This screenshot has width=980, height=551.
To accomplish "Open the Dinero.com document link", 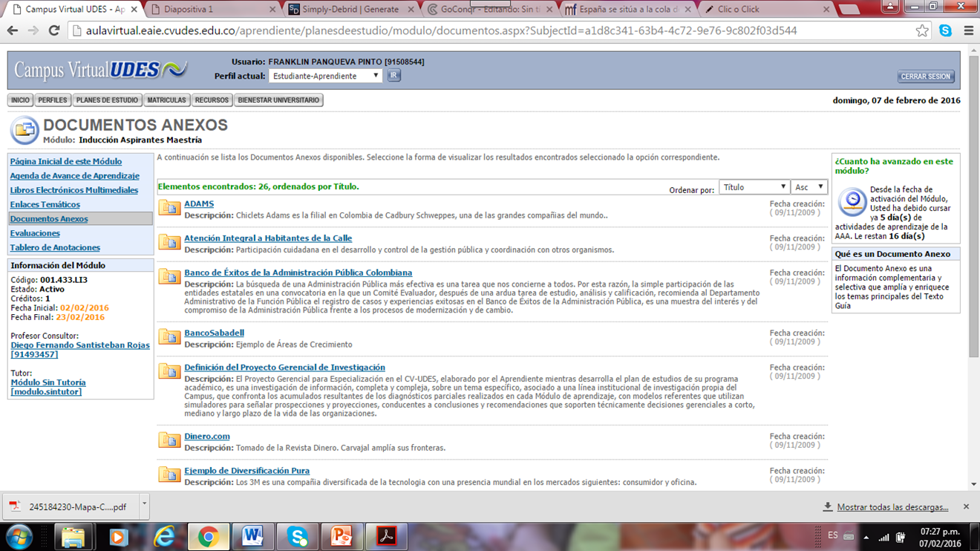I will (207, 436).
